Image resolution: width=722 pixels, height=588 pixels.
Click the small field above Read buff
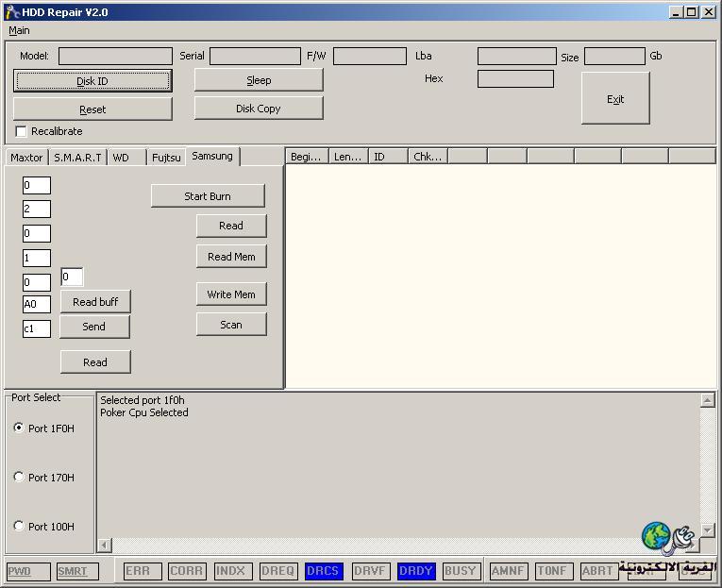pos(72,277)
